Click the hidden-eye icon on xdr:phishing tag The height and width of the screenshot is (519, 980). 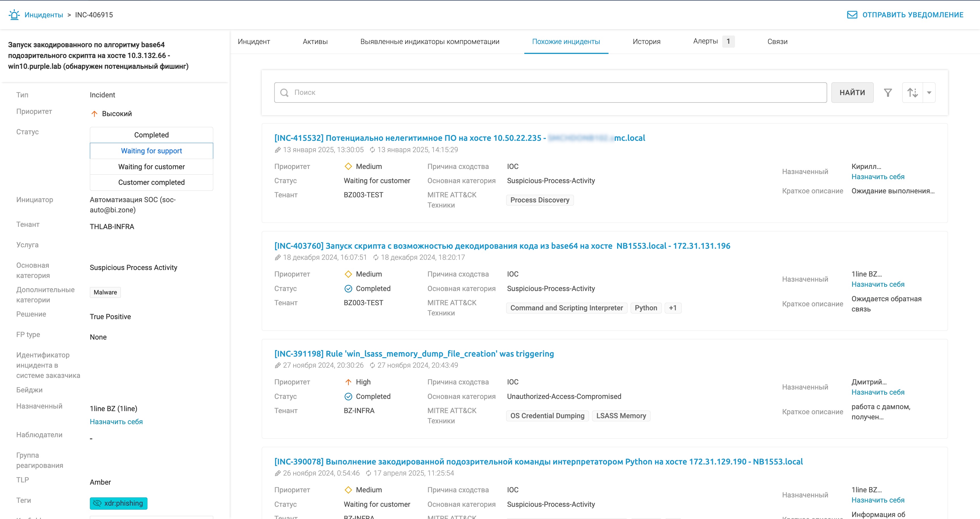pos(97,503)
